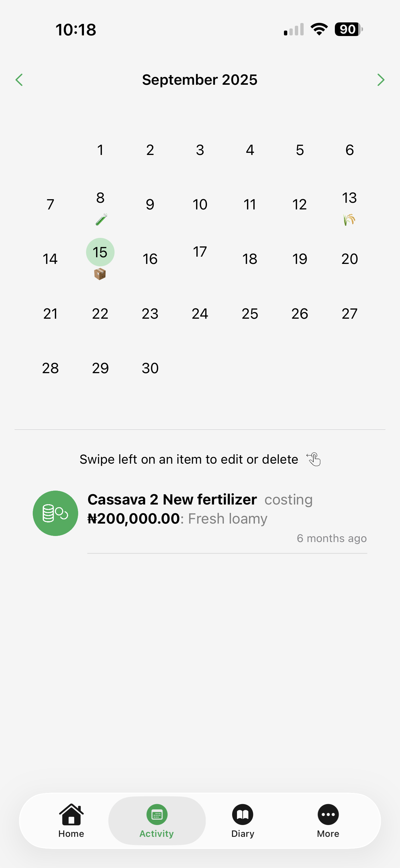
Task: Pick September 30 on the calendar
Action: pos(150,368)
